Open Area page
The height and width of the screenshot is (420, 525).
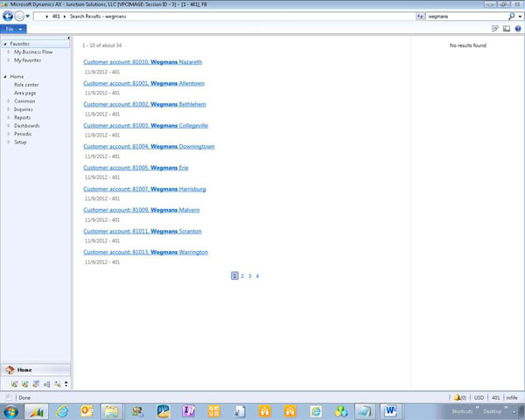(x=24, y=93)
